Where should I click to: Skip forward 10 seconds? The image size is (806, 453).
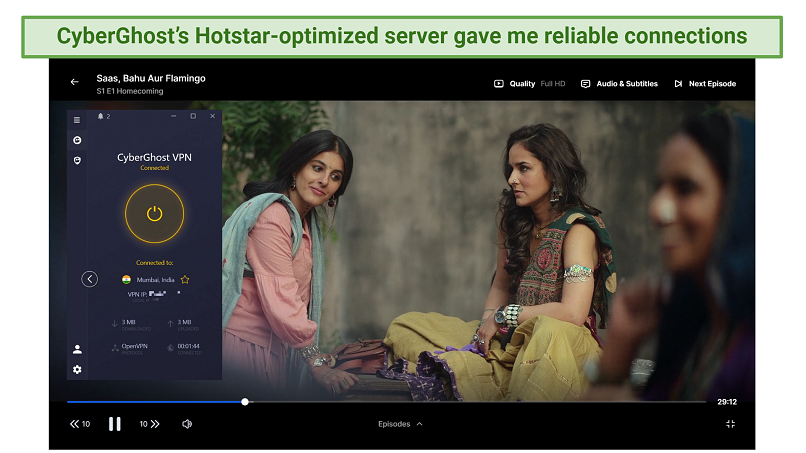click(150, 424)
